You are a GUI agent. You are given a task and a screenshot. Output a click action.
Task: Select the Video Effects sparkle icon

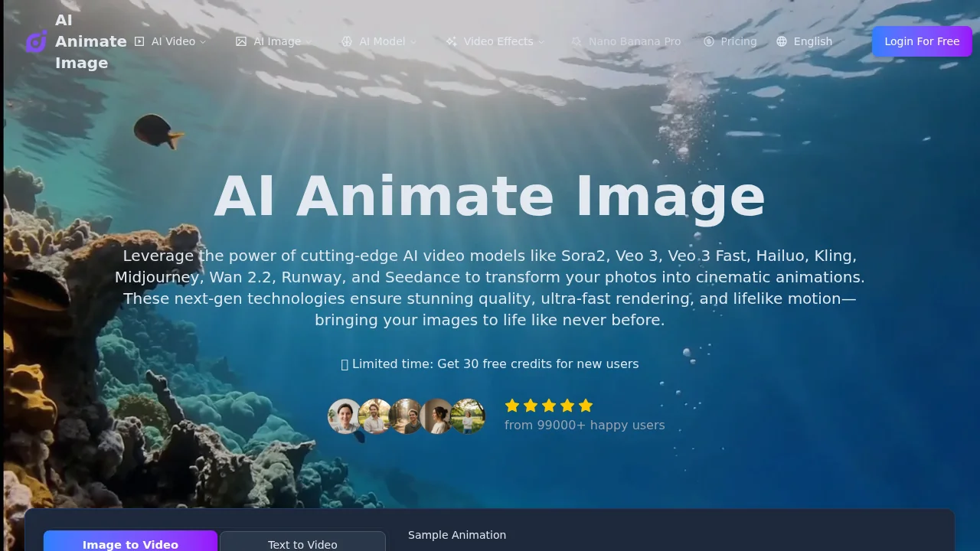pyautogui.click(x=450, y=41)
